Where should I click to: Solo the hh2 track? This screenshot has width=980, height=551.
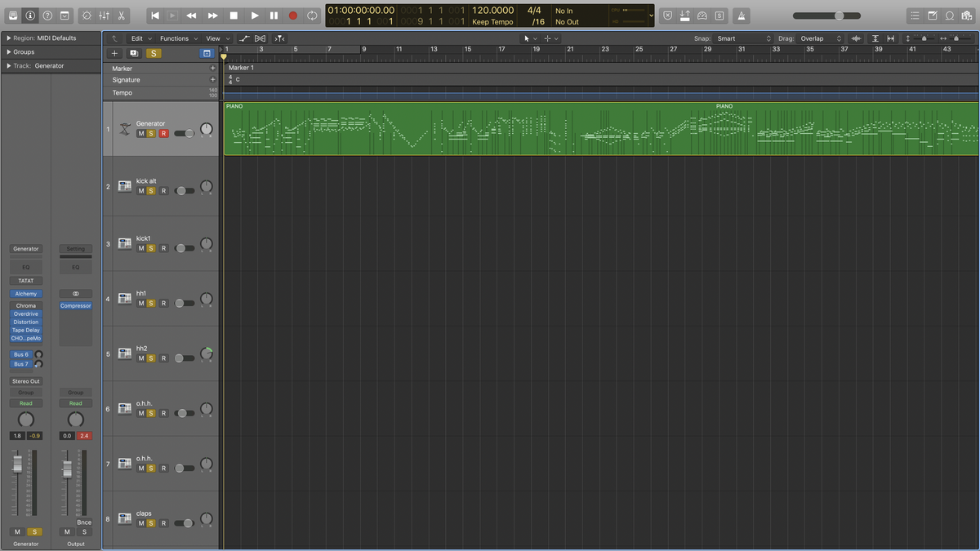151,358
